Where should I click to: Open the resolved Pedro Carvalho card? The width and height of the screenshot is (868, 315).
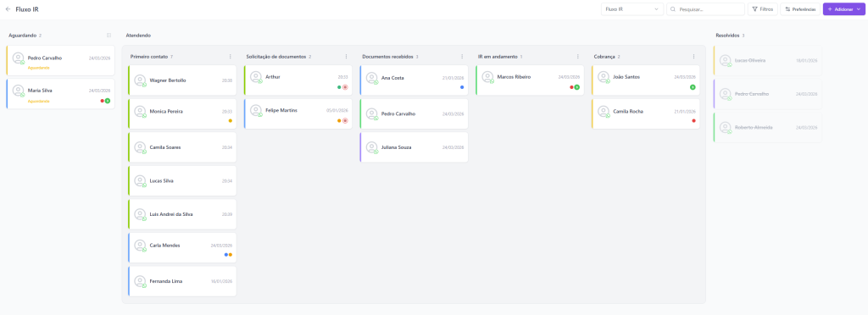[768, 94]
